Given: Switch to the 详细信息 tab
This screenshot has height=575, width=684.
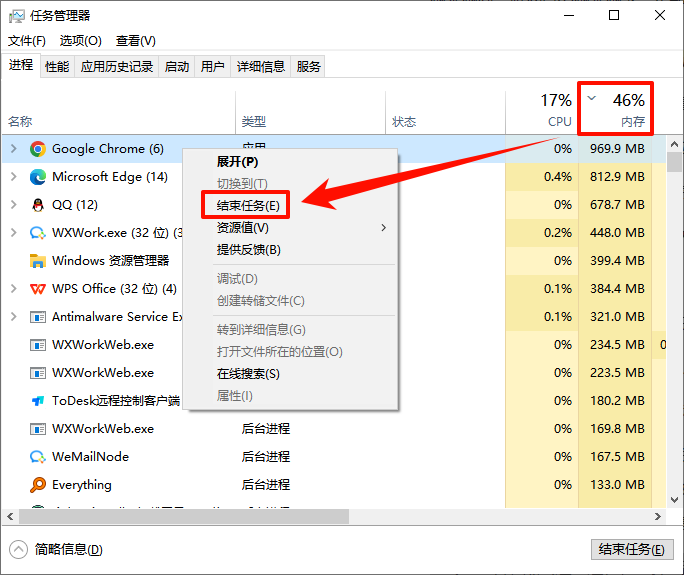Looking at the screenshot, I should point(261,67).
